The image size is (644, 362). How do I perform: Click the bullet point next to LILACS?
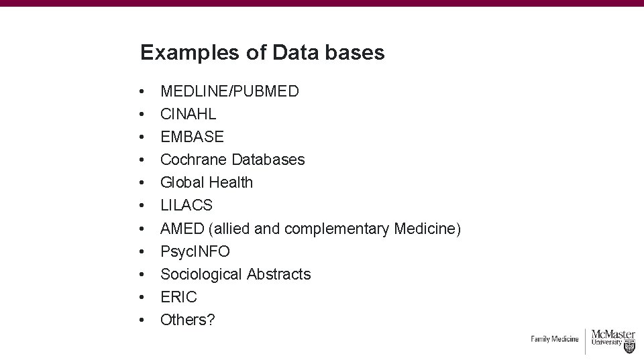143,205
